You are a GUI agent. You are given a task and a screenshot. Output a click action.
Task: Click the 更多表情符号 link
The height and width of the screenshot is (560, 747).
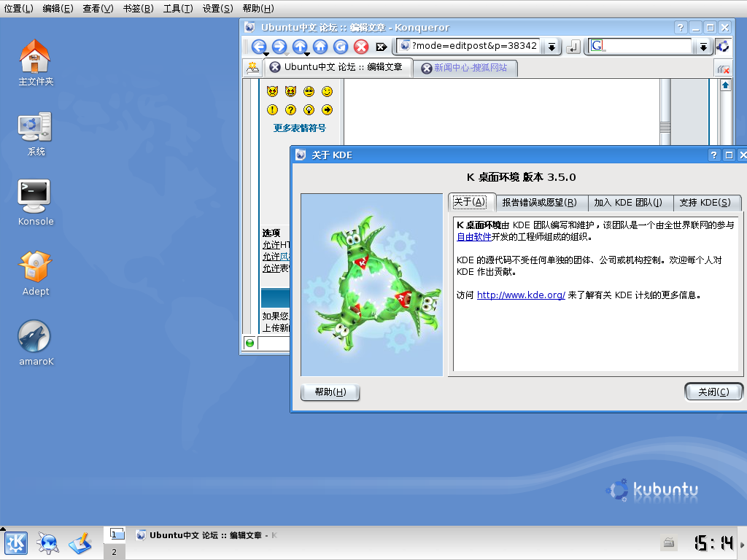(x=300, y=128)
